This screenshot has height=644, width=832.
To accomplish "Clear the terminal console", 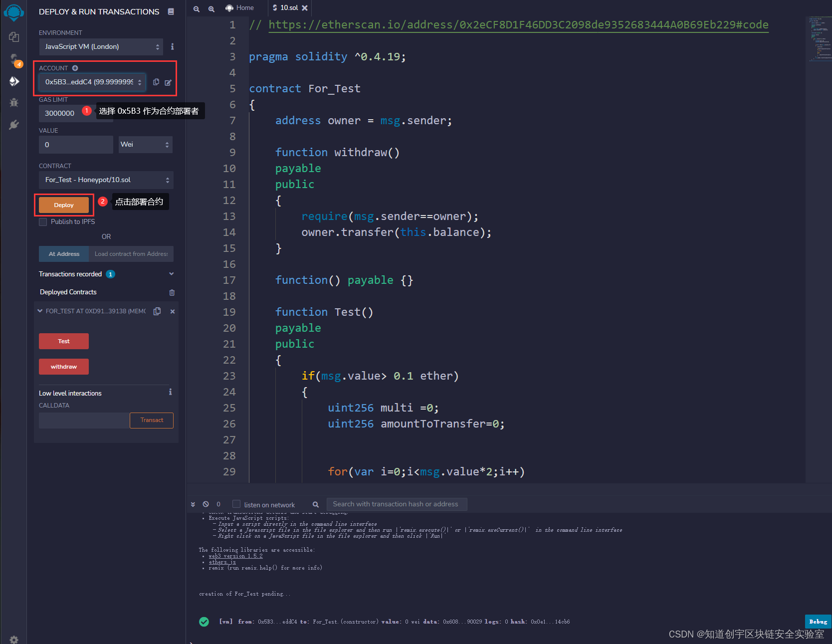I will coord(206,504).
